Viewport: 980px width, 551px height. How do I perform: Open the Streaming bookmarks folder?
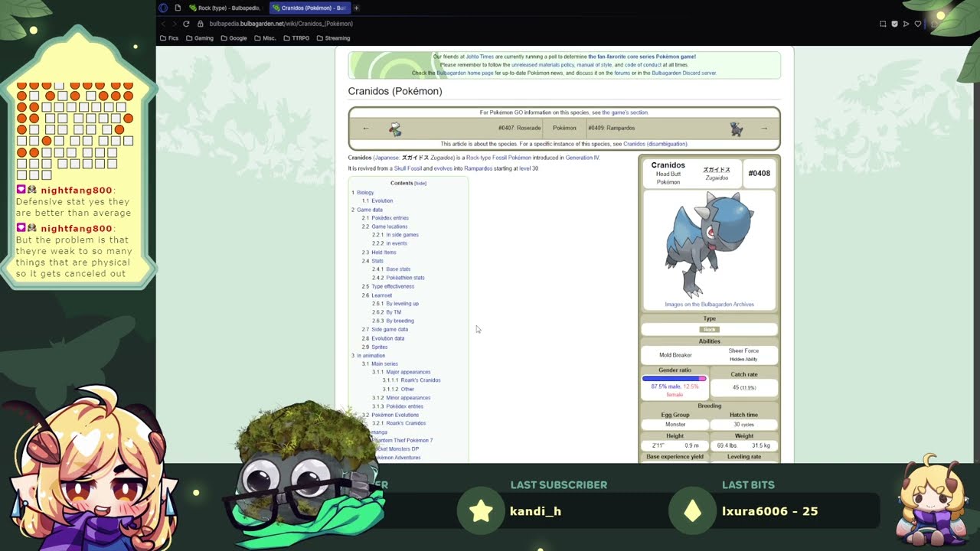(x=333, y=38)
